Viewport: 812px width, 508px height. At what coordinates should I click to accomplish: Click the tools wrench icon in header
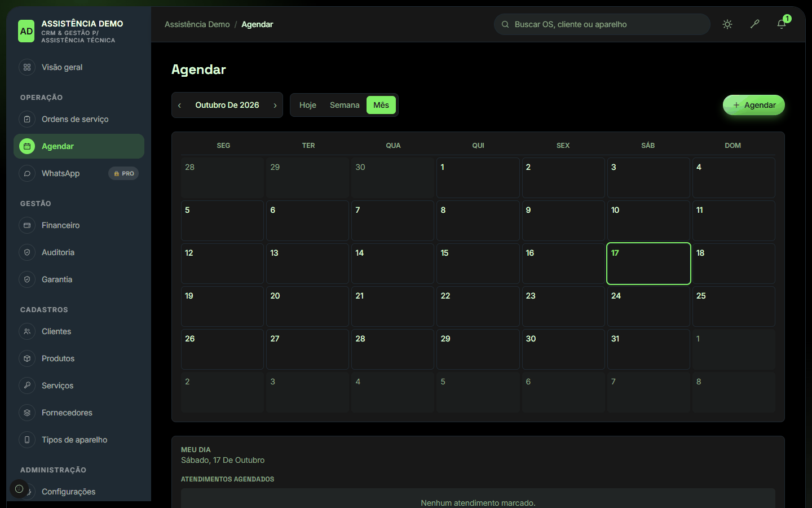[754, 24]
